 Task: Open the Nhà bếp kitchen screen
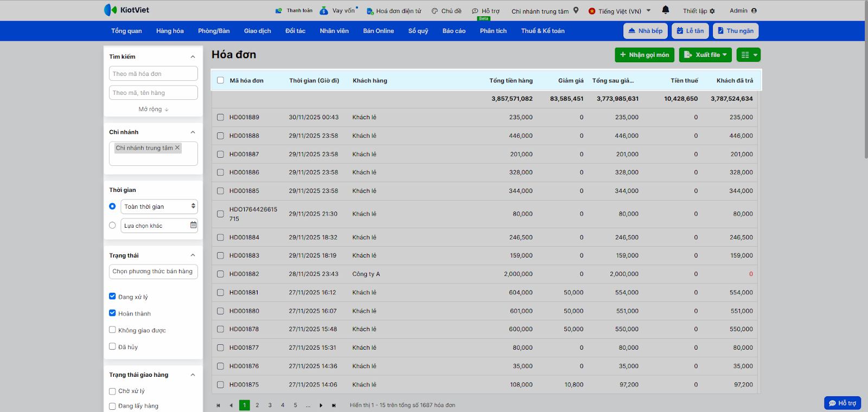point(646,31)
